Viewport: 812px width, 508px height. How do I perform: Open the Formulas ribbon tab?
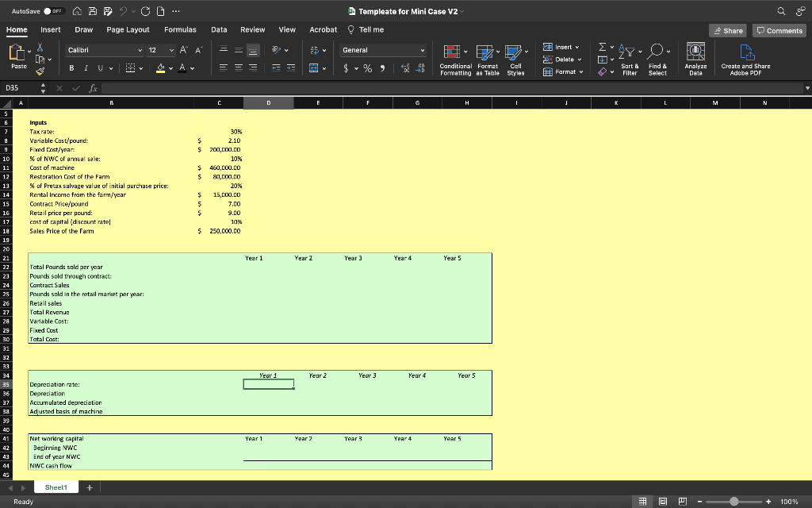[x=180, y=29]
